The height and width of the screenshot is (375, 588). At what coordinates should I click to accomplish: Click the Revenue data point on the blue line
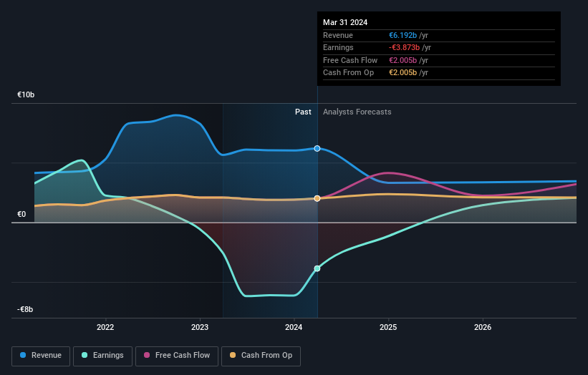[317, 148]
